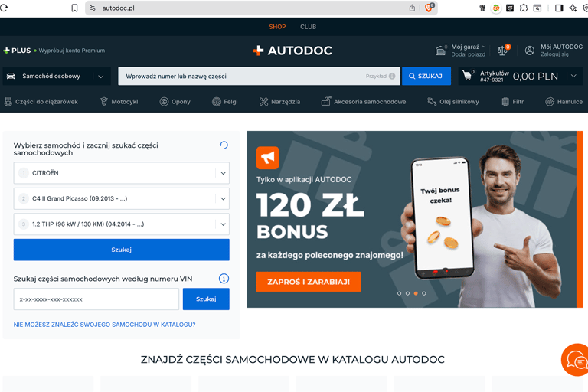
Task: Click the Brave shield icon in address bar
Action: click(429, 8)
